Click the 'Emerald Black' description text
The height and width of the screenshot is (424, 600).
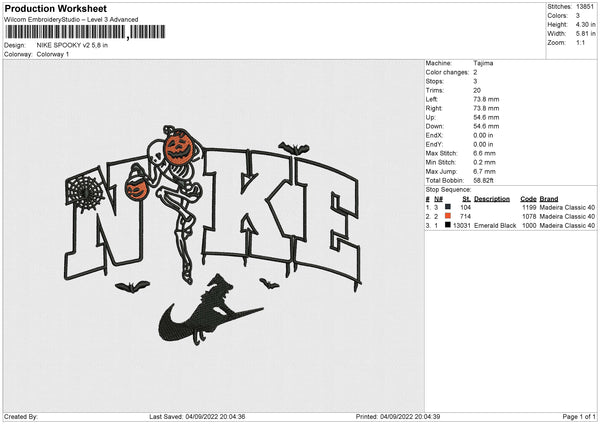(495, 226)
